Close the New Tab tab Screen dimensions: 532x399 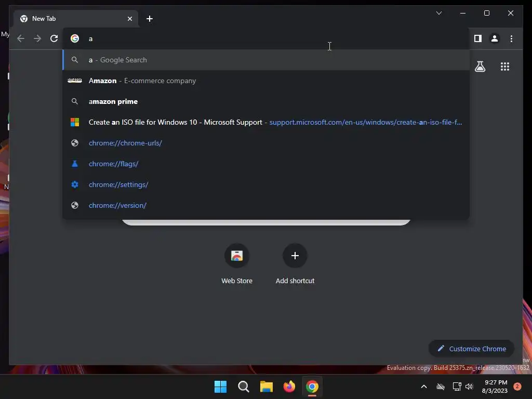[x=129, y=19]
